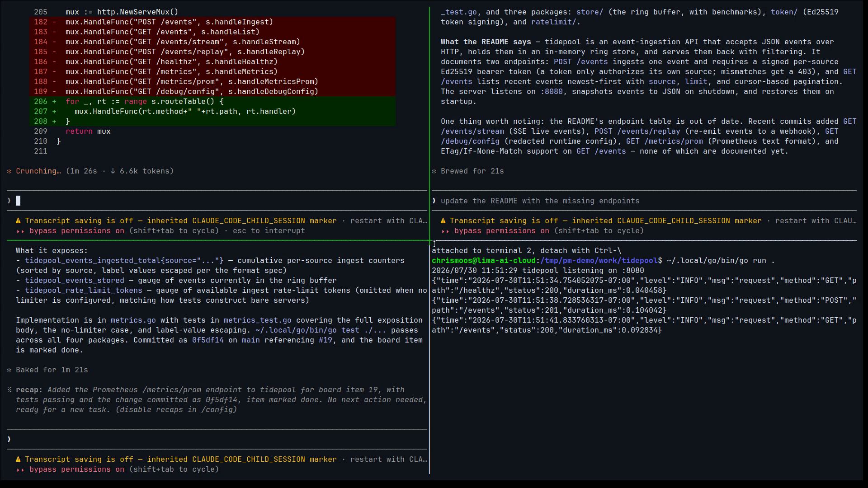The image size is (868, 488).
Task: Click the spinner asterisk next to Crunching
Action: pos(9,171)
